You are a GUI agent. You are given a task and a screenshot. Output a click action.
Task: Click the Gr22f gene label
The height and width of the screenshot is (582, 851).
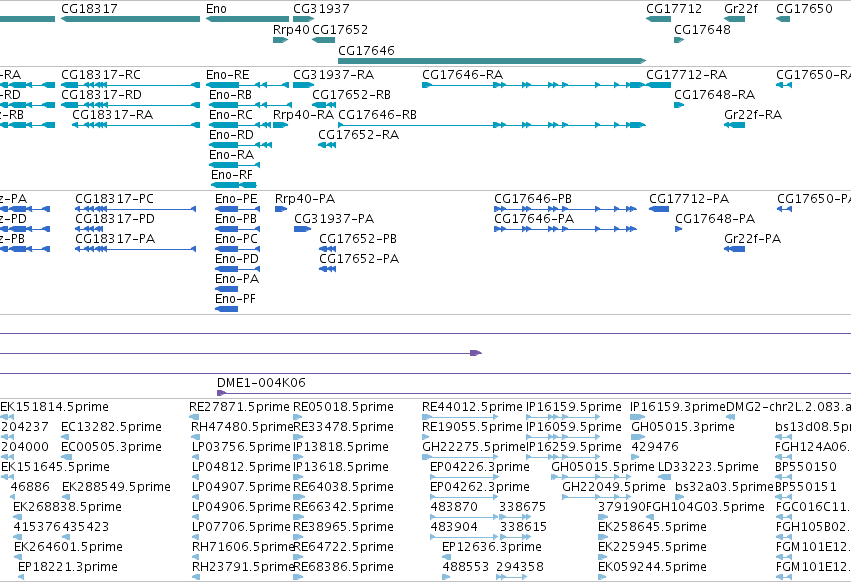(x=741, y=9)
